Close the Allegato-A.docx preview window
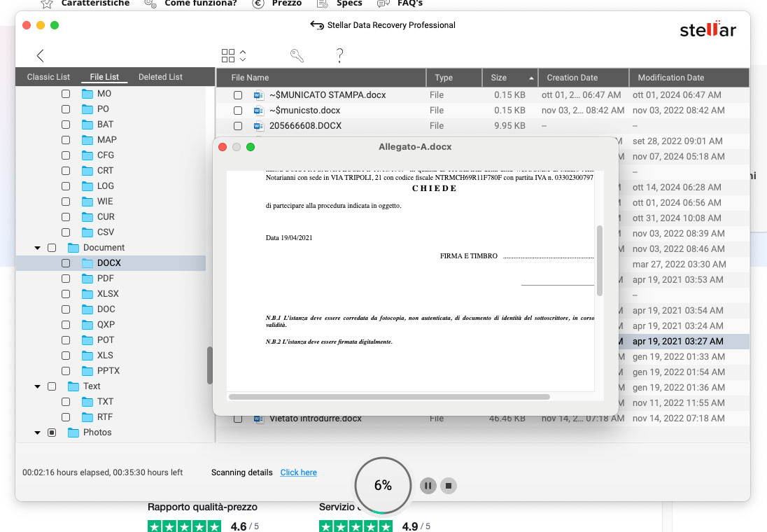This screenshot has height=532, width=767. [x=223, y=147]
